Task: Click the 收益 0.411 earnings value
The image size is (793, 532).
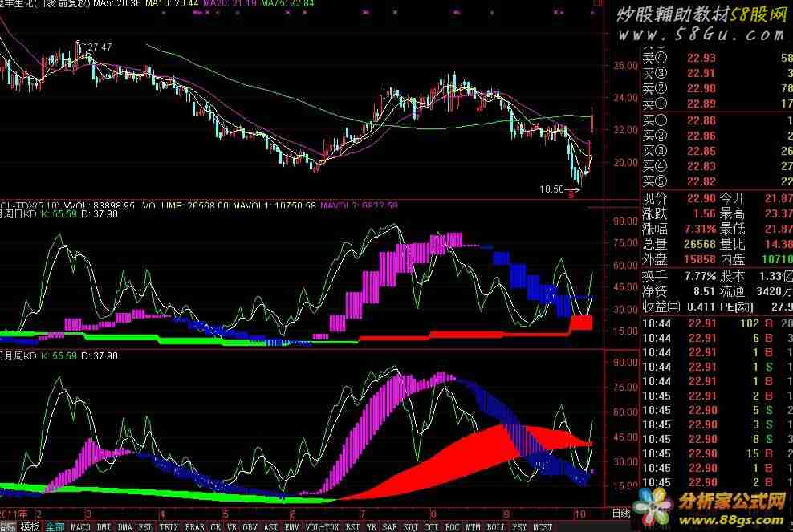Action: pos(701,307)
